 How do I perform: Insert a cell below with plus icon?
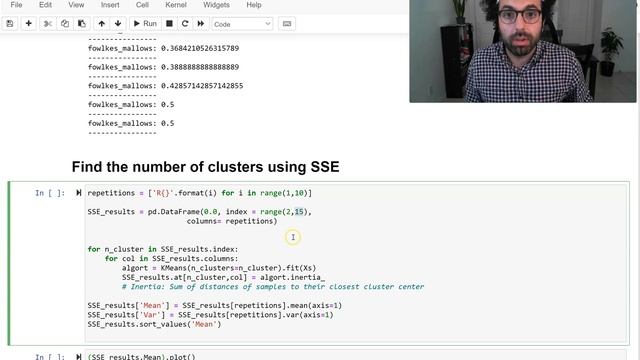tap(29, 24)
